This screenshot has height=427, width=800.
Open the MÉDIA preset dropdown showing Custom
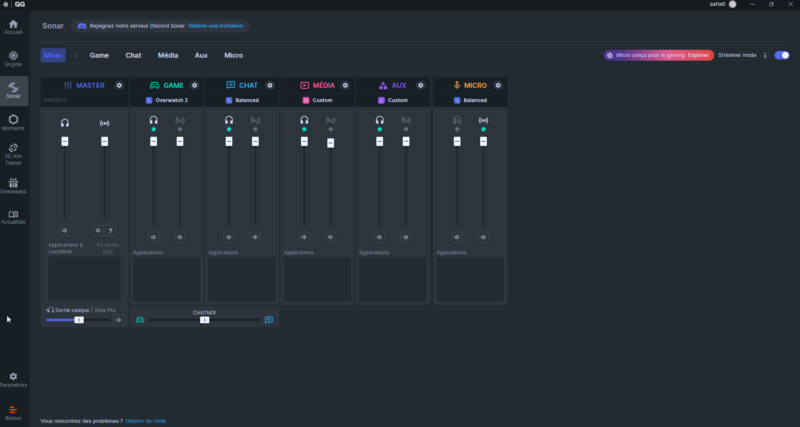tap(318, 100)
